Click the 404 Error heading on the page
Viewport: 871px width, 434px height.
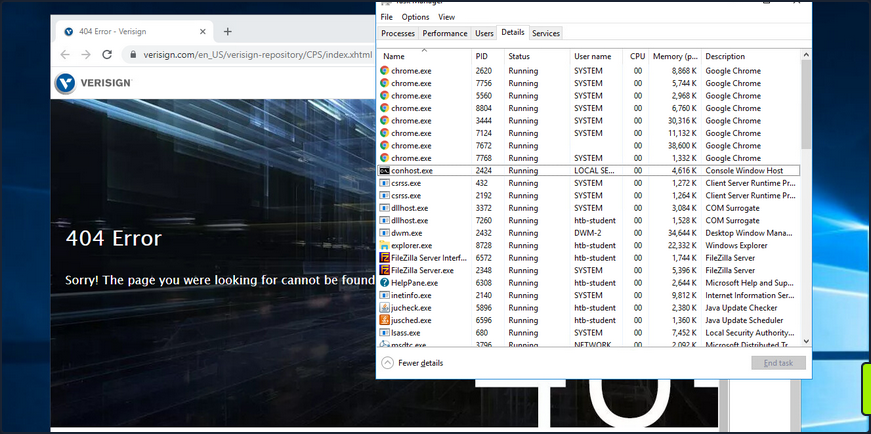click(x=113, y=238)
